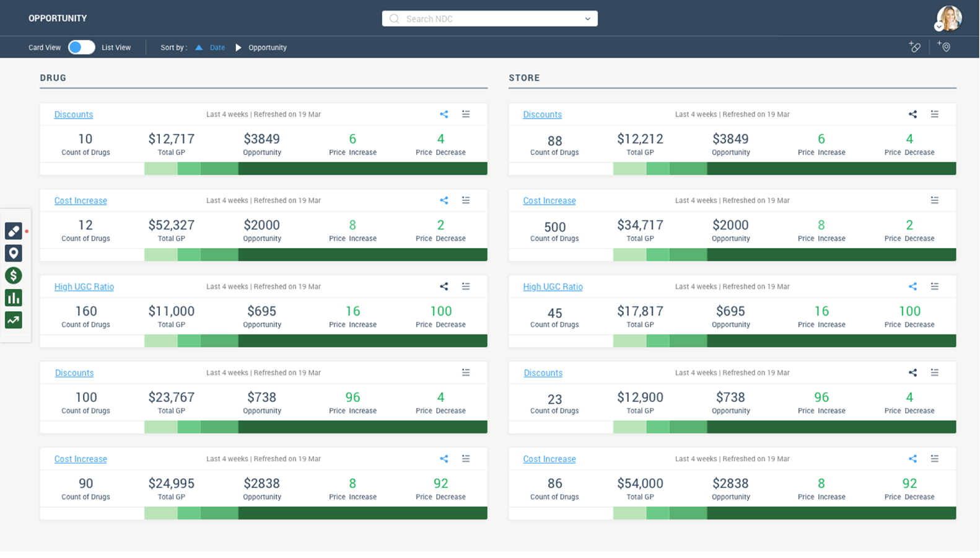Toggle the Date sort direction arrow
Image resolution: width=980 pixels, height=558 pixels.
pos(199,48)
